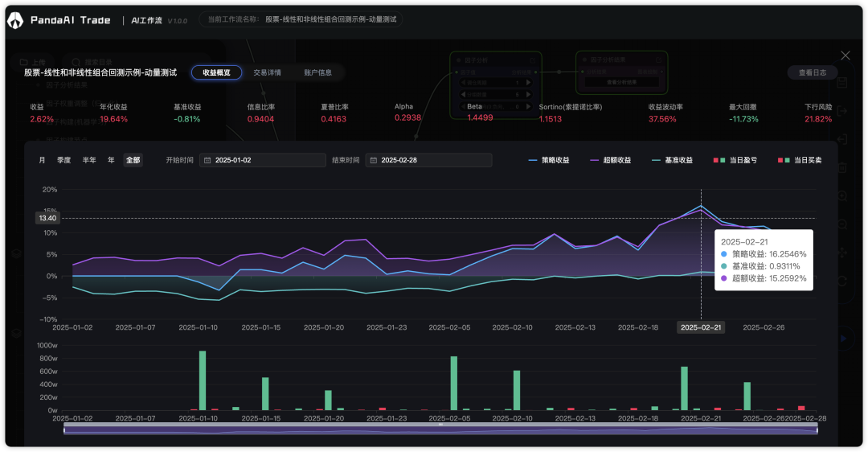
Task: Select the 月 time range option
Action: pos(42,160)
